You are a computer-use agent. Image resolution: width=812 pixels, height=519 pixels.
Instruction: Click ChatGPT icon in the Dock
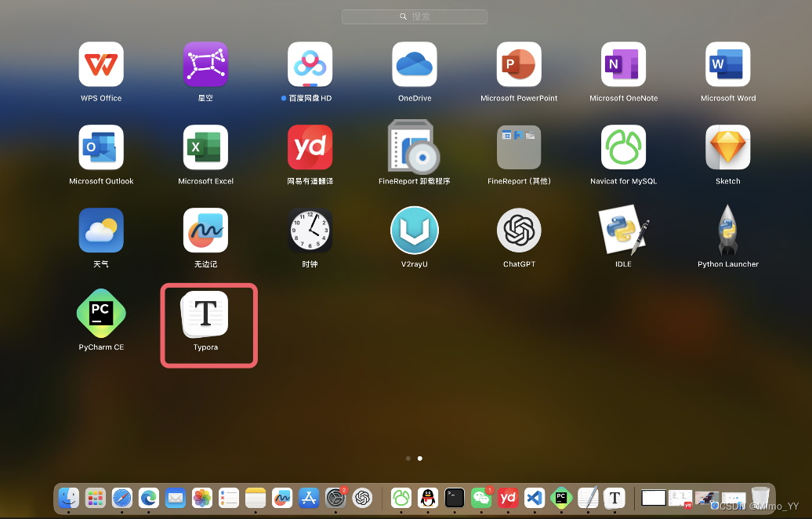(362, 499)
